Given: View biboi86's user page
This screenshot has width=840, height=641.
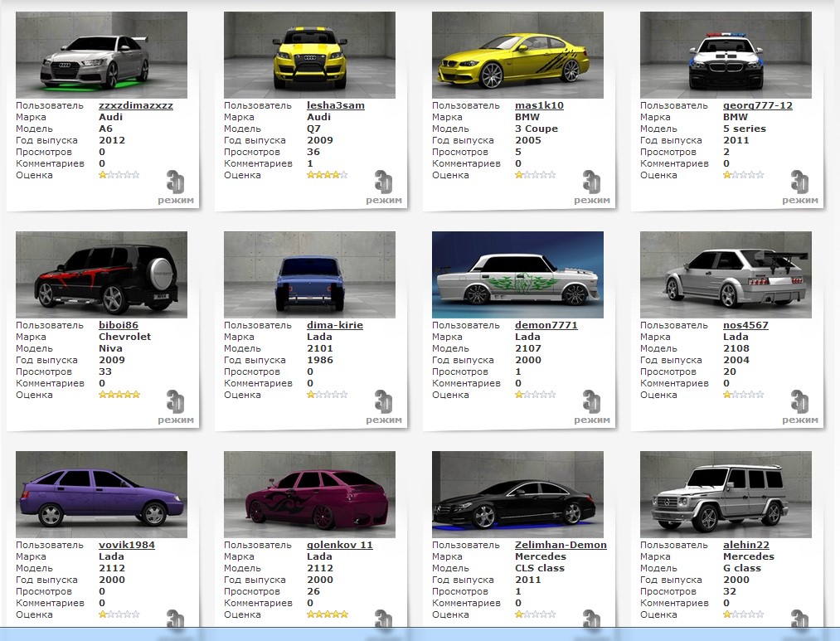Looking at the screenshot, I should (119, 325).
